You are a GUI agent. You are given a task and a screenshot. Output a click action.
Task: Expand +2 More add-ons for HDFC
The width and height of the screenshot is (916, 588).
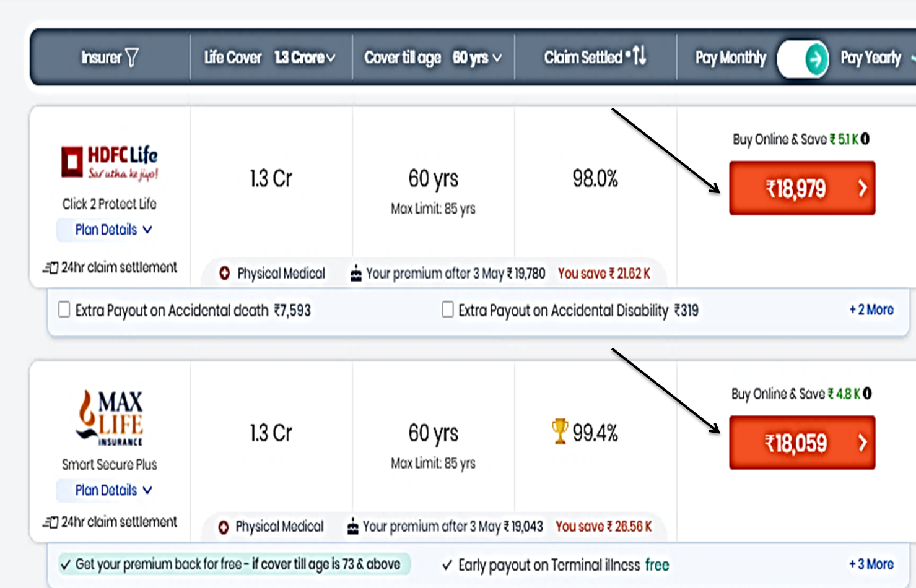(x=871, y=309)
